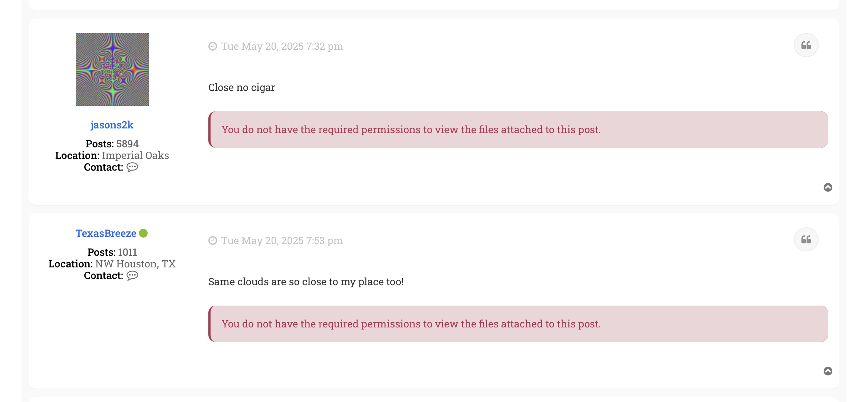The height and width of the screenshot is (402, 868).
Task: Quote the jasons2k post
Action: [806, 45]
